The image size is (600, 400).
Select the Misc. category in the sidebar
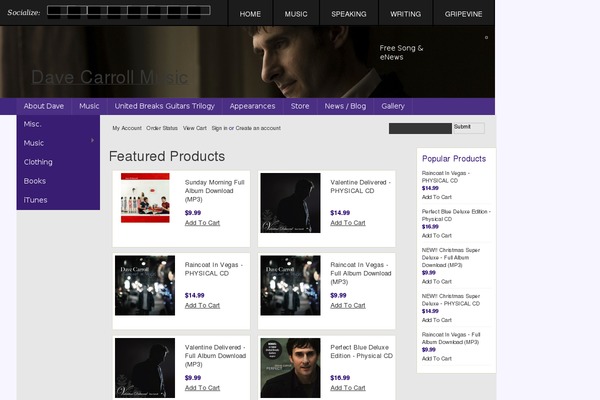tap(58, 124)
